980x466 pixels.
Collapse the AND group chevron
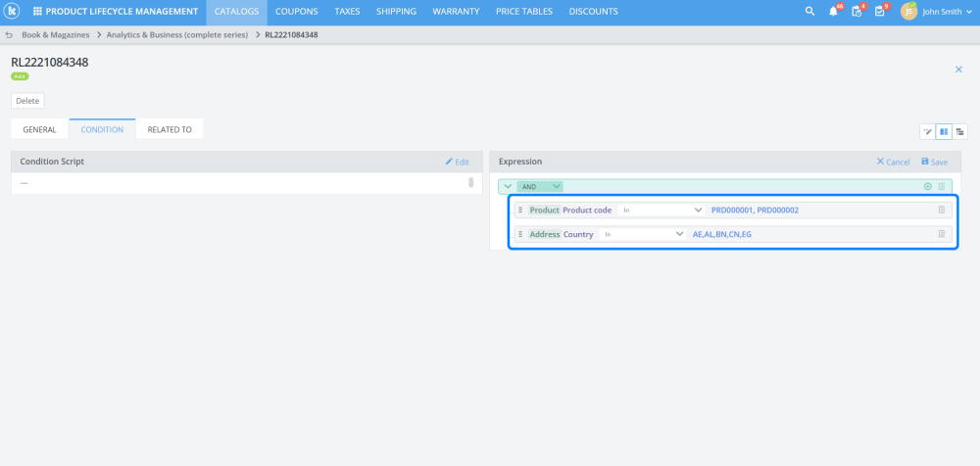coord(508,186)
